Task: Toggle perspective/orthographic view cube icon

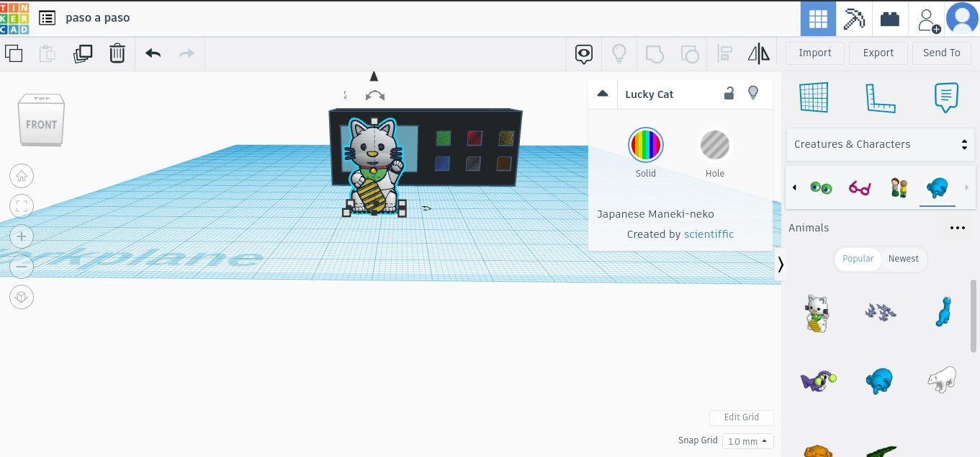Action: 22,297
